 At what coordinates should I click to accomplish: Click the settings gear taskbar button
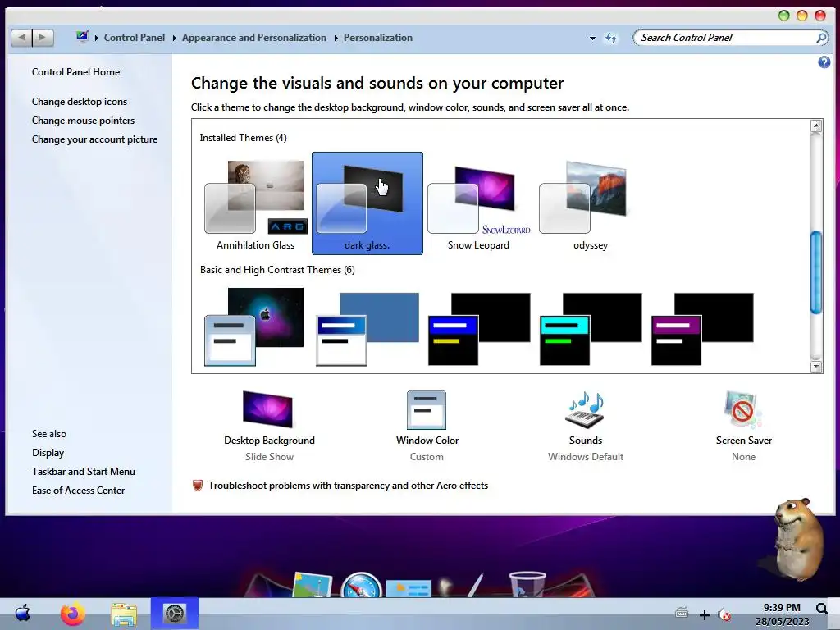[174, 614]
